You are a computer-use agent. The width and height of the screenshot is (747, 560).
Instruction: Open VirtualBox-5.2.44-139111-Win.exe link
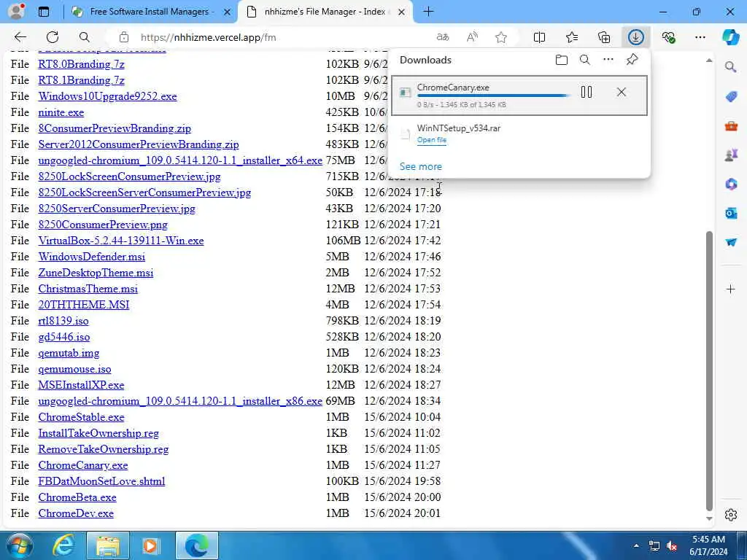coord(121,241)
